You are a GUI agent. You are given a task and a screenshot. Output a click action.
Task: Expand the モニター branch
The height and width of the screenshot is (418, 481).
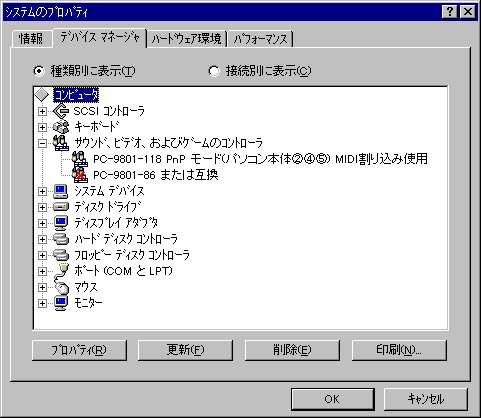point(42,303)
